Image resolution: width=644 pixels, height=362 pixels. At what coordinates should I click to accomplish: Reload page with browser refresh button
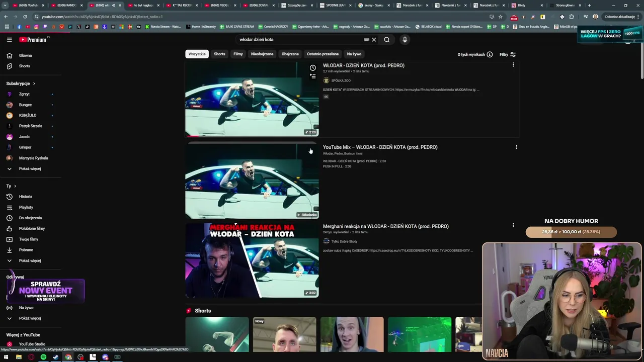point(25,17)
